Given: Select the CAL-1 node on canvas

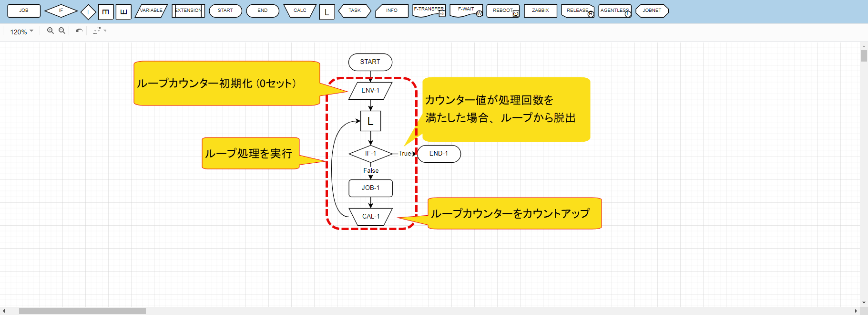Looking at the screenshot, I should point(370,217).
